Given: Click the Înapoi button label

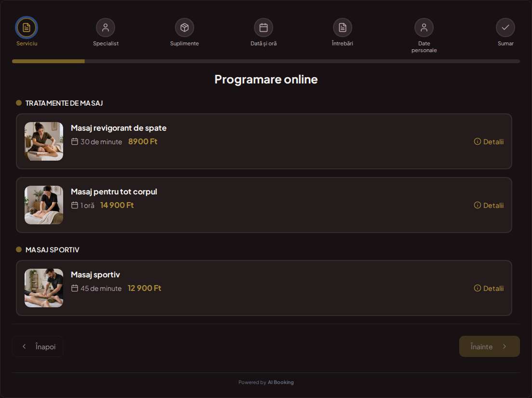Looking at the screenshot, I should (45, 346).
